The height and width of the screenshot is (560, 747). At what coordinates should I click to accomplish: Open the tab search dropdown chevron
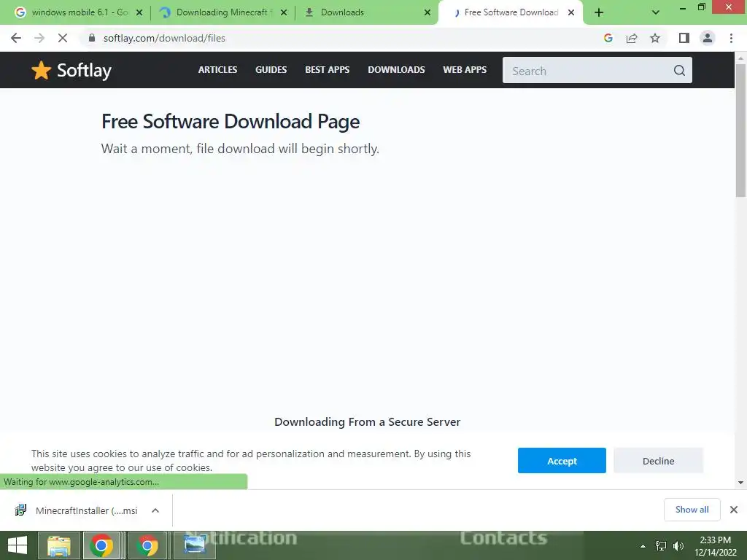[x=656, y=12]
